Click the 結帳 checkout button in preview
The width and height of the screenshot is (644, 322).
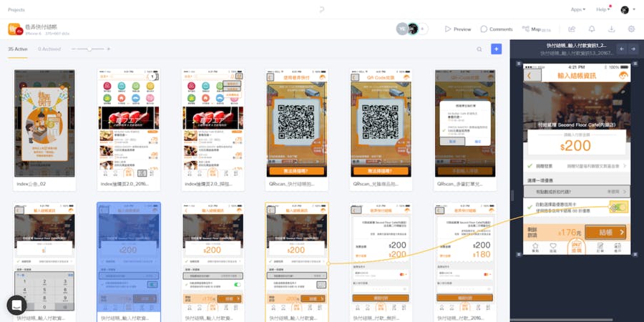pyautogui.click(x=605, y=232)
